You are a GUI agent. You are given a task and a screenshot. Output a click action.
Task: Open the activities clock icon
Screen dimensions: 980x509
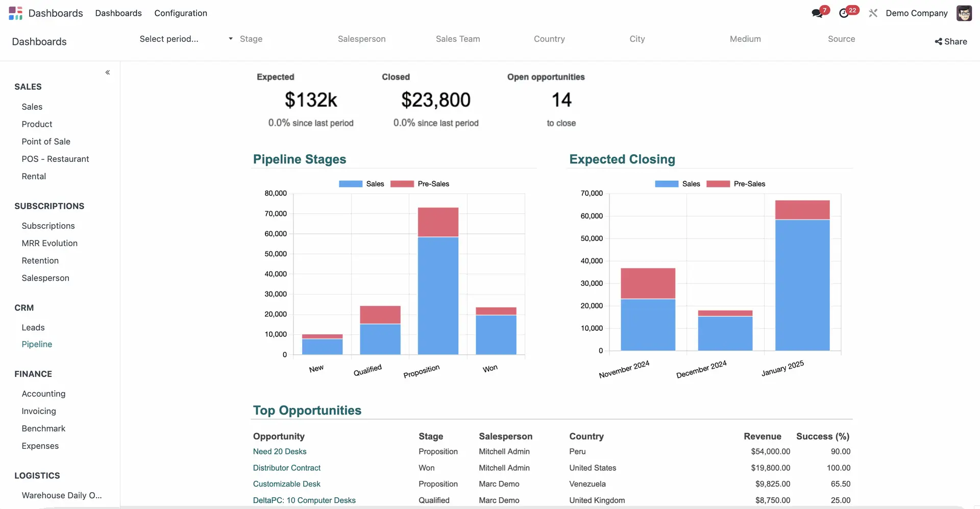[844, 13]
